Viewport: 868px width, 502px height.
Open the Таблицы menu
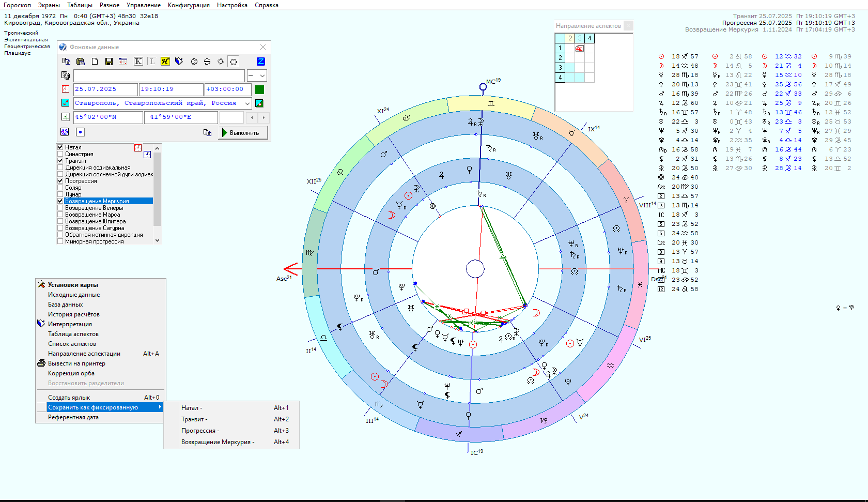(x=80, y=5)
